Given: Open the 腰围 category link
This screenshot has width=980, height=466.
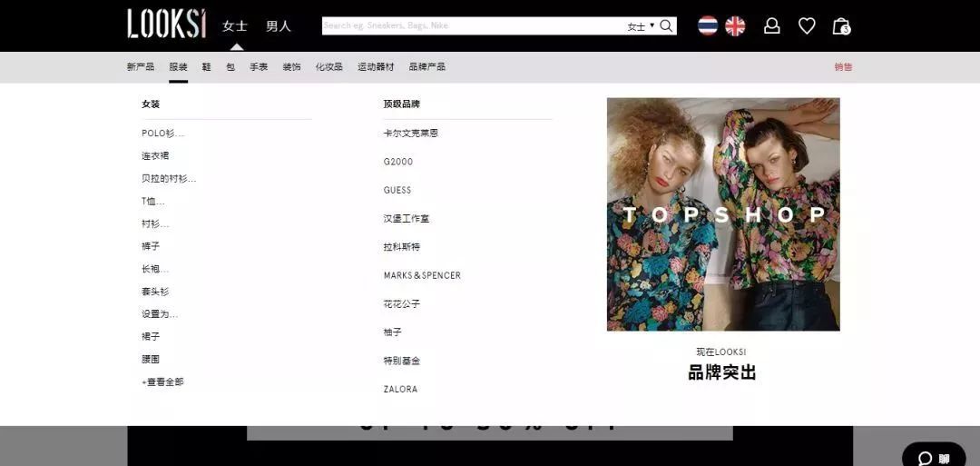Looking at the screenshot, I should [x=151, y=359].
